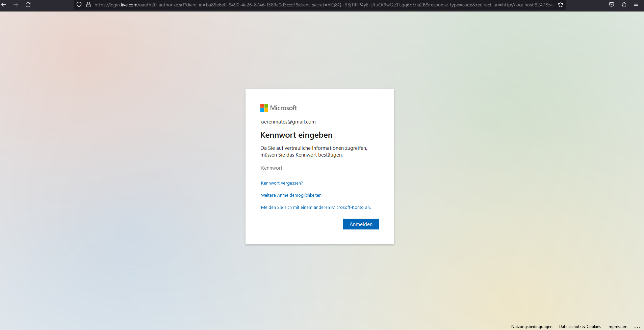
Task: Show site security via the padlock icon
Action: click(x=88, y=5)
